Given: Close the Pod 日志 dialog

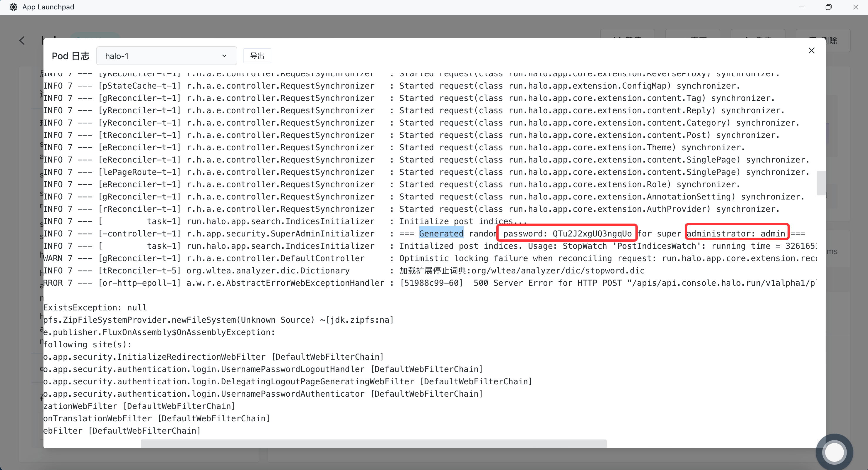Looking at the screenshot, I should pos(811,50).
